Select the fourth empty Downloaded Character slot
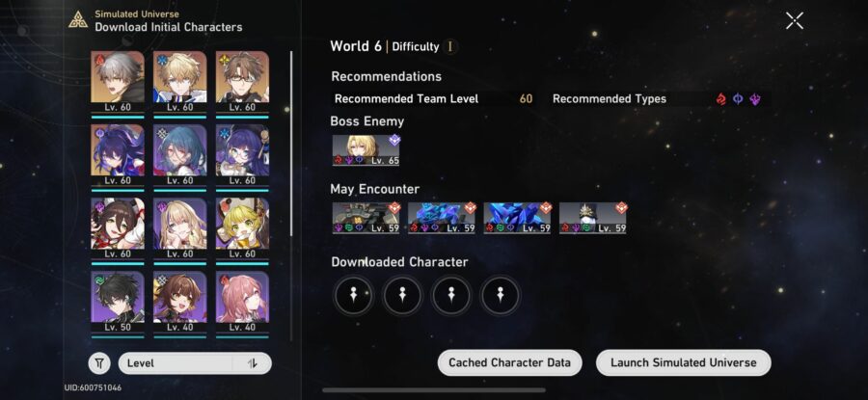This screenshot has height=400, width=868. point(501,296)
